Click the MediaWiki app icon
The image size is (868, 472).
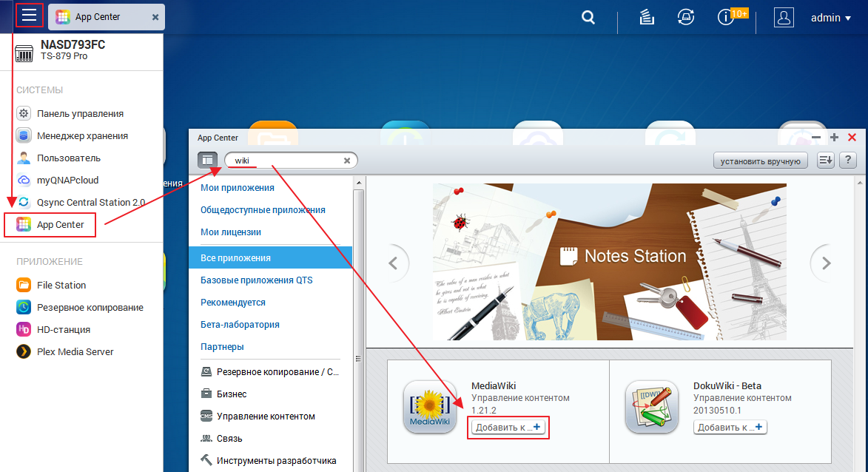tap(430, 407)
